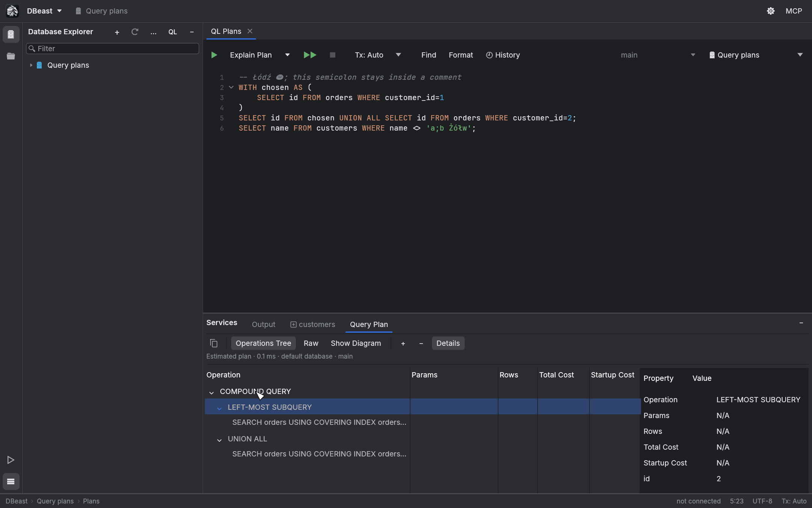Screen dimensions: 812x508
Task: Click the run triangle icon in sidebar
Action: tap(11, 460)
